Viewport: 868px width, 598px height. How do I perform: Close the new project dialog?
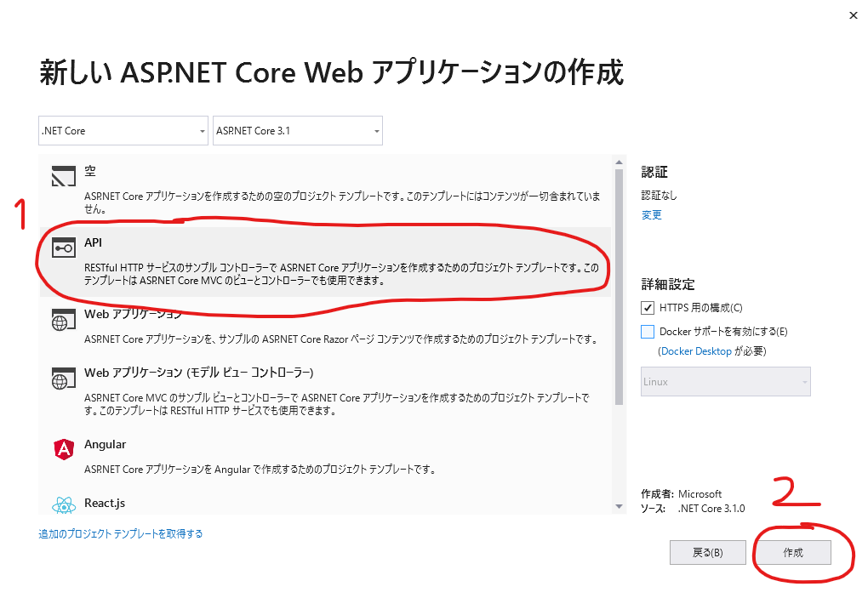click(853, 15)
